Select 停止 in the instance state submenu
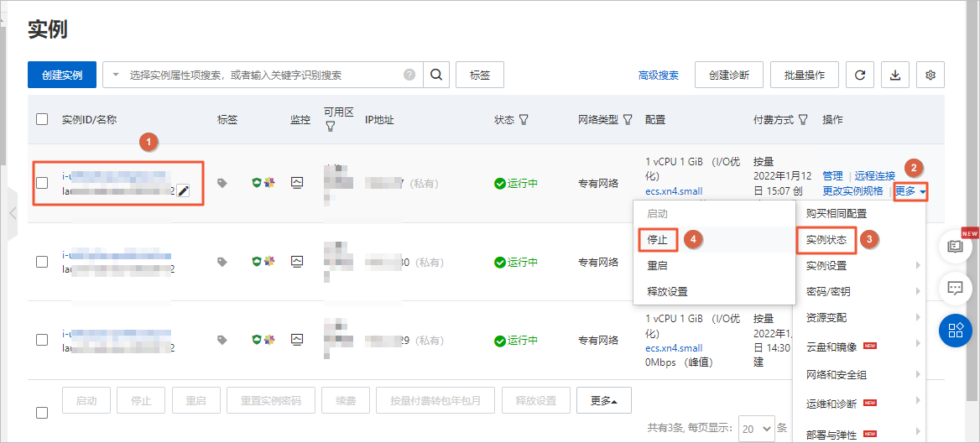The width and height of the screenshot is (980, 443). point(658,239)
